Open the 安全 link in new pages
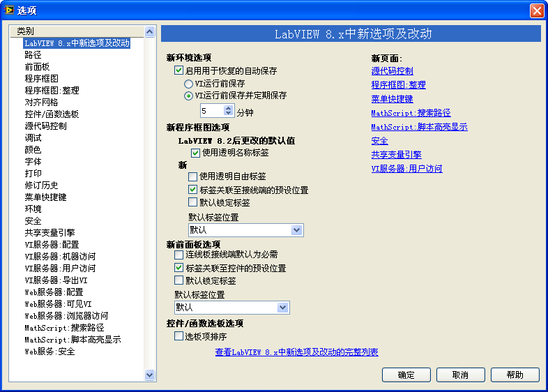This screenshot has height=392, width=548. point(379,141)
